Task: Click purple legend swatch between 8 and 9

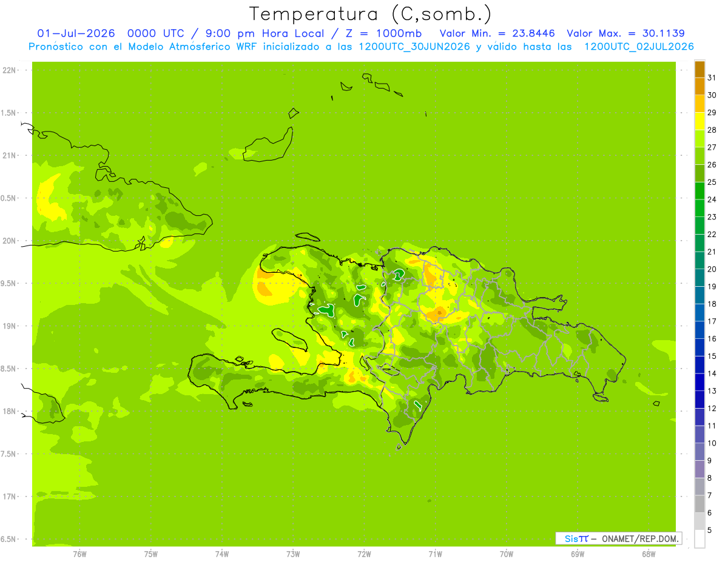Action: (699, 469)
